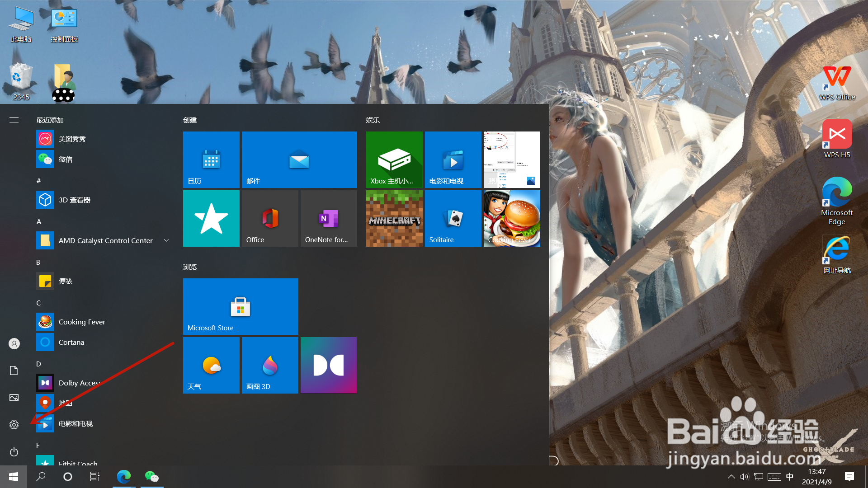Open the teal star tile
This screenshot has width=868, height=488.
(211, 218)
